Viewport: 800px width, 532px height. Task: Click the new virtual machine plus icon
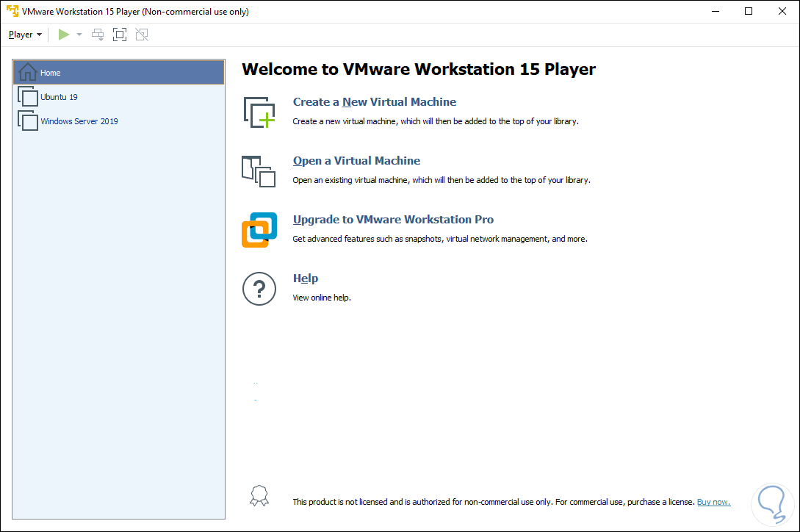[x=259, y=112]
